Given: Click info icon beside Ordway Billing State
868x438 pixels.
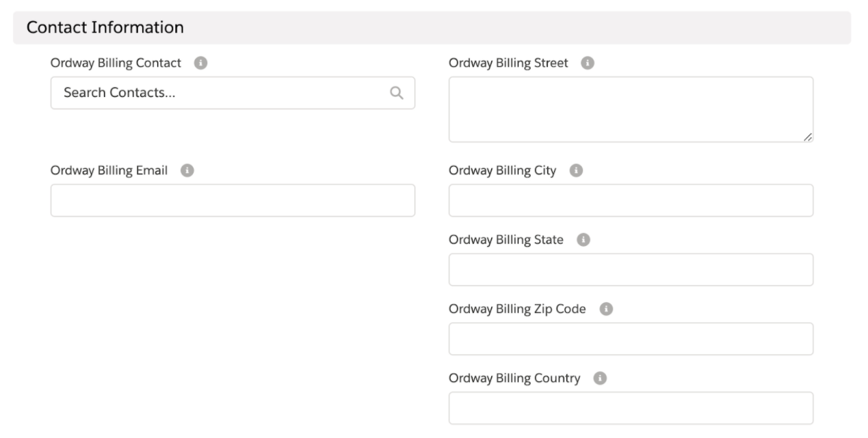Looking at the screenshot, I should tap(583, 240).
